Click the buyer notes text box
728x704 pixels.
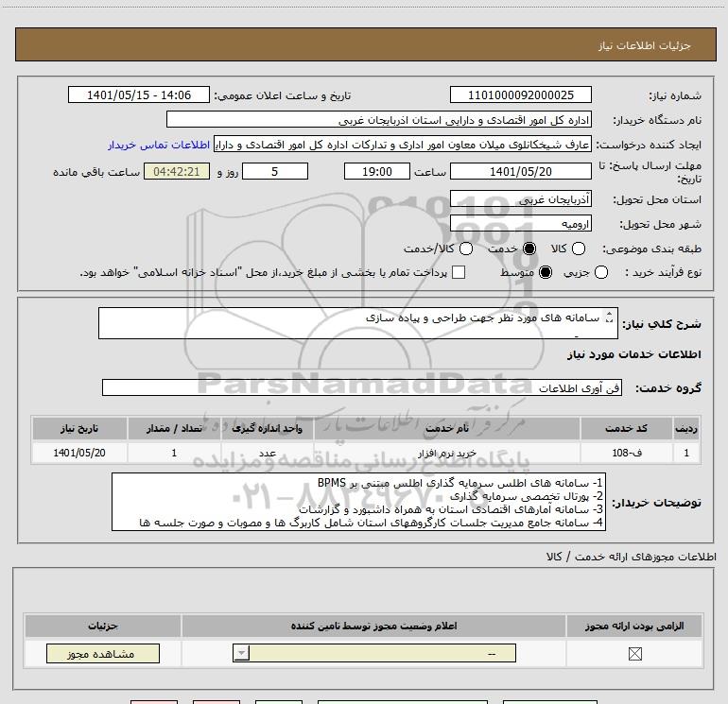(x=358, y=502)
